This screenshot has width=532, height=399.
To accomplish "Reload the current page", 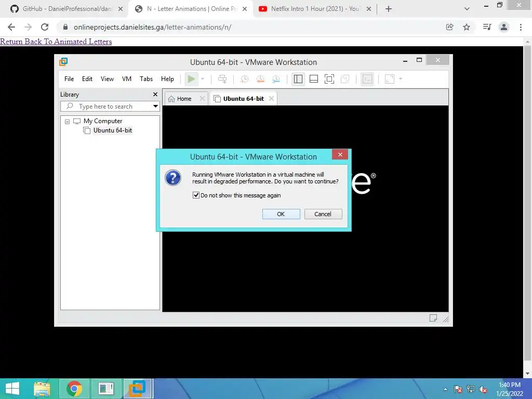I will point(45,27).
